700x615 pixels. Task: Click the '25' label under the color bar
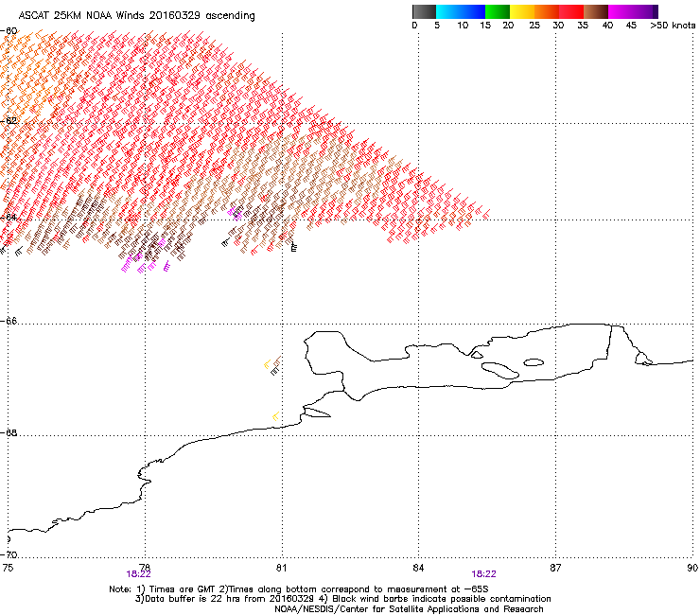[534, 26]
